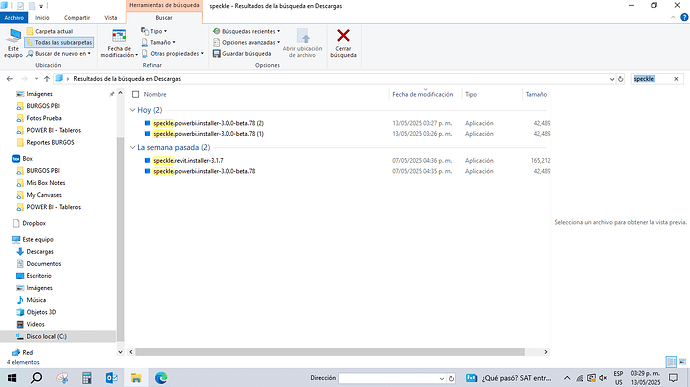The height and width of the screenshot is (387, 690).
Task: Sort by Fecha de modificación column
Action: click(422, 94)
